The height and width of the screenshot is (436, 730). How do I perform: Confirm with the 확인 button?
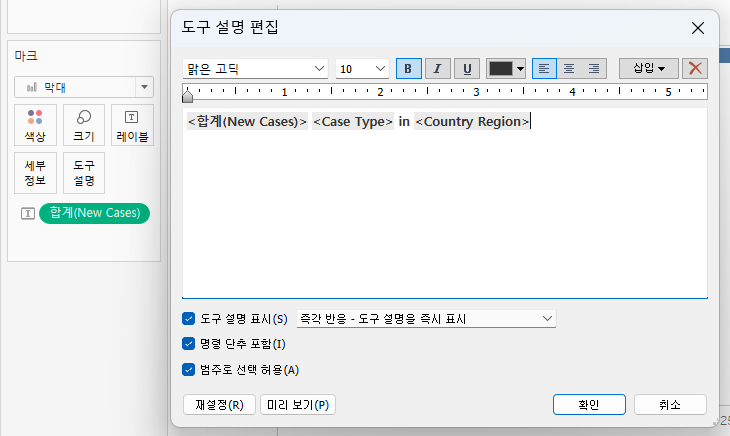point(589,404)
